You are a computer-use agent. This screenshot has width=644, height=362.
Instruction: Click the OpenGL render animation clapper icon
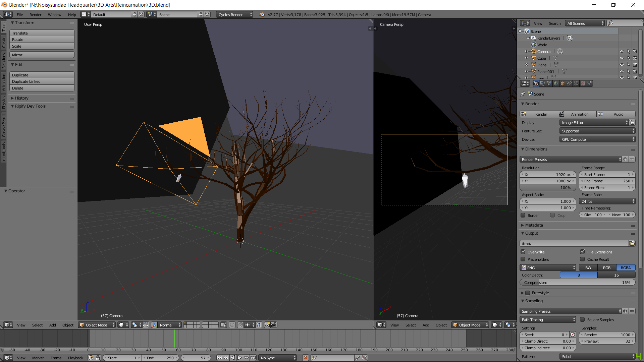274,325
